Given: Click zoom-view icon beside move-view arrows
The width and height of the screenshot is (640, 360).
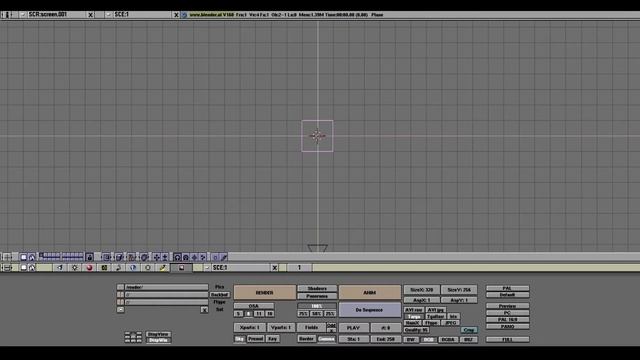Looking at the screenshot, I should coord(165,257).
